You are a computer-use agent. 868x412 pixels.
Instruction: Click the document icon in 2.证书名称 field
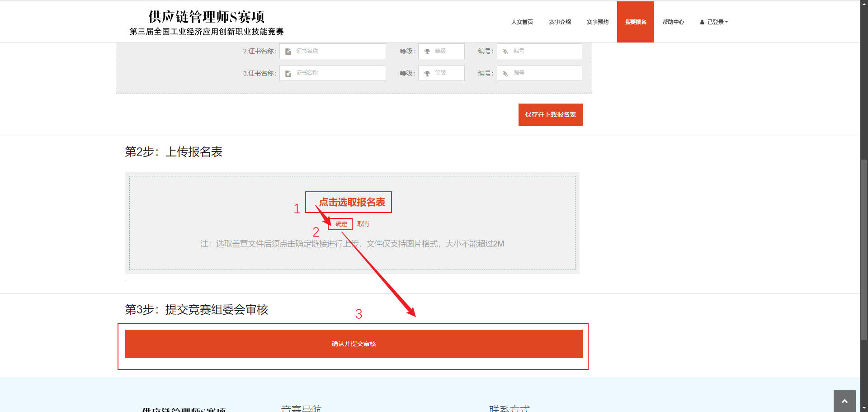tap(288, 52)
